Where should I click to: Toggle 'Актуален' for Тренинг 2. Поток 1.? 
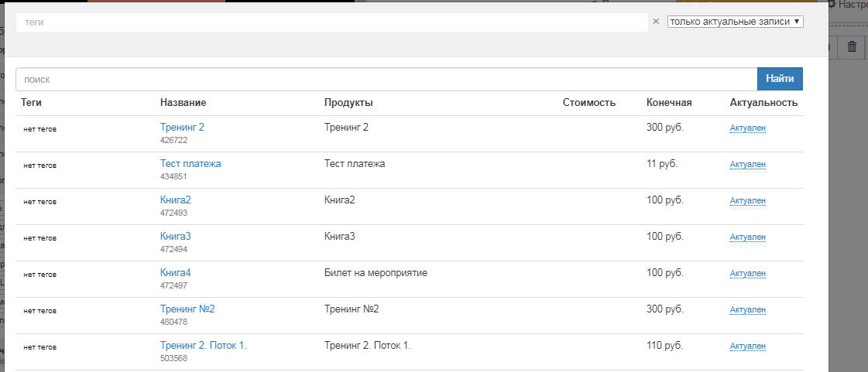pos(747,346)
